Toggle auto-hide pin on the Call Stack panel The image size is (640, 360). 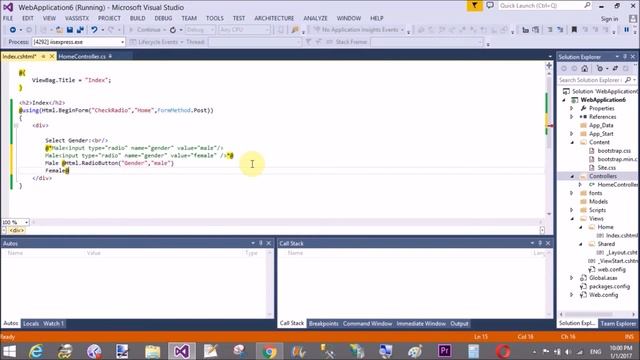(540, 243)
